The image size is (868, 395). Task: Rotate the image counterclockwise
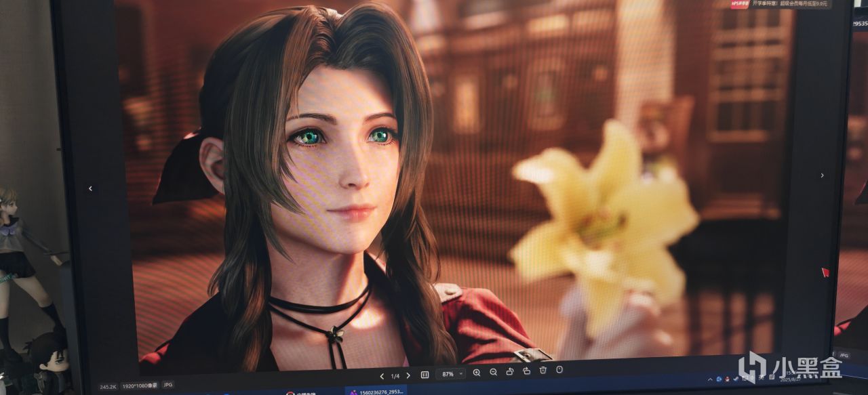coord(510,371)
